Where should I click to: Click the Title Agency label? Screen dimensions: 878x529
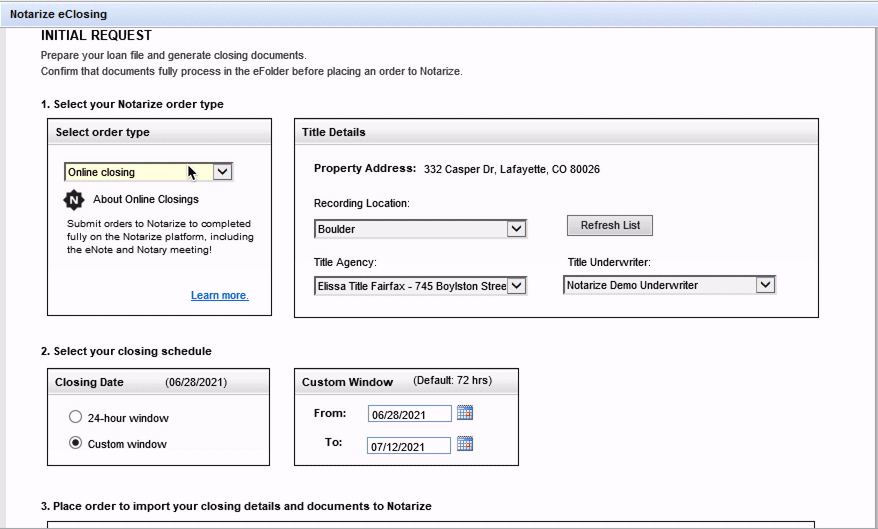345,262
